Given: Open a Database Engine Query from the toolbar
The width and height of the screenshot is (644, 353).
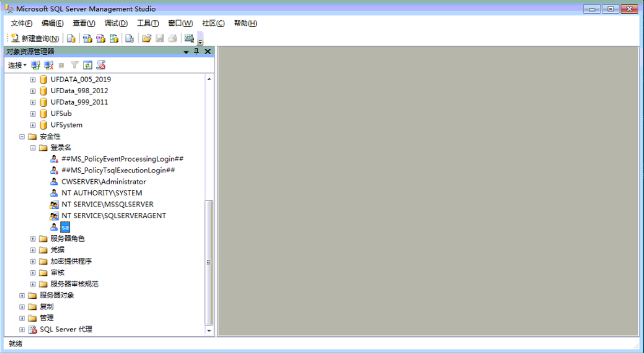Looking at the screenshot, I should coord(71,39).
